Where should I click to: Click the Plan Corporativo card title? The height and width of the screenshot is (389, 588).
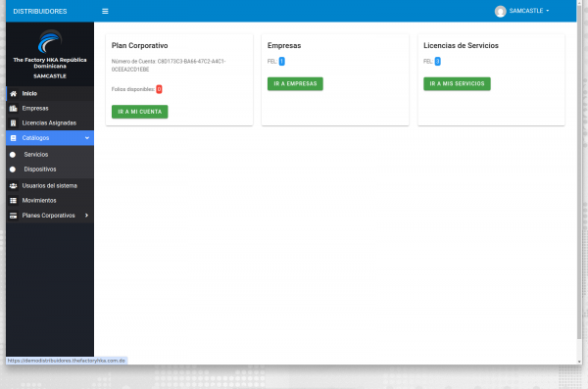point(139,46)
